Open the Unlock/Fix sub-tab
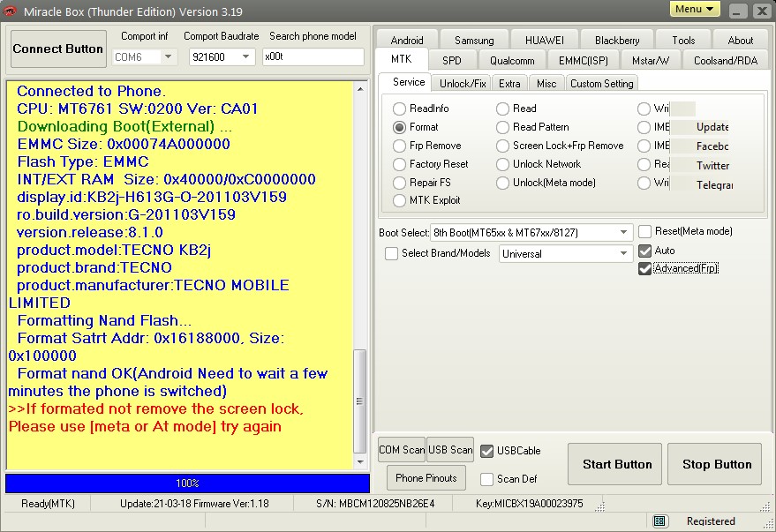This screenshot has height=532, width=776. click(463, 84)
